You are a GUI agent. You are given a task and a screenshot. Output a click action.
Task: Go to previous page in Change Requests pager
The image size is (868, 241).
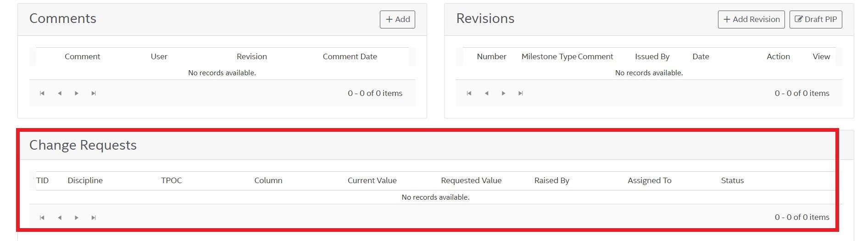click(x=60, y=218)
